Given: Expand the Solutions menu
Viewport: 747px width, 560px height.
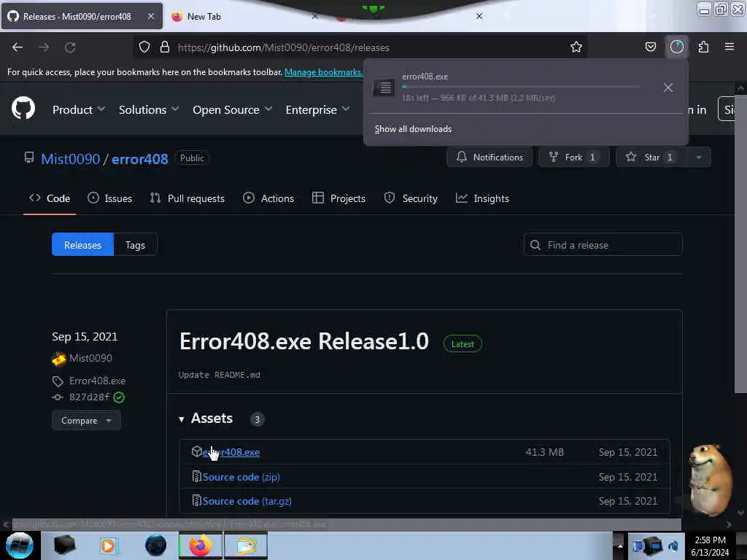Looking at the screenshot, I should coord(149,110).
